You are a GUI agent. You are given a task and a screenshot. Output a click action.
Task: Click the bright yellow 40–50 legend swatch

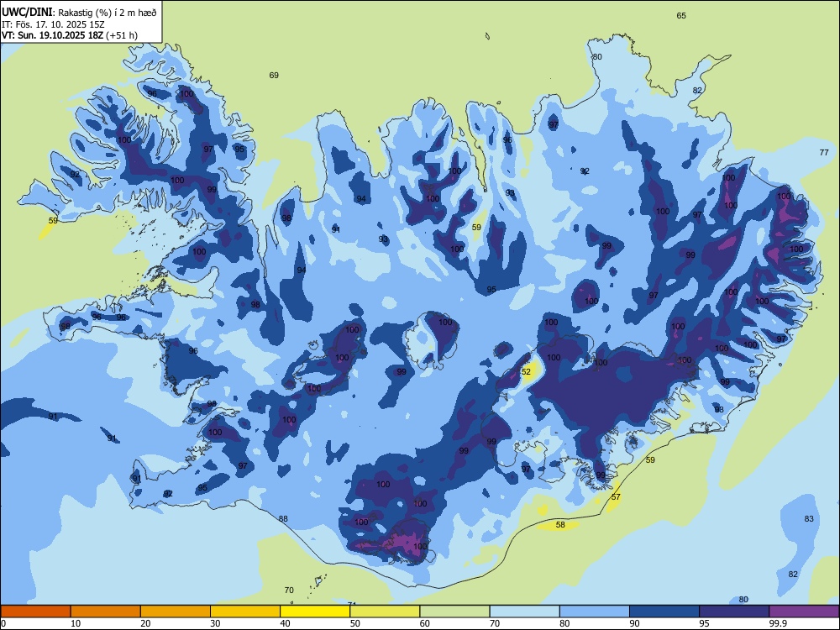pos(315,612)
